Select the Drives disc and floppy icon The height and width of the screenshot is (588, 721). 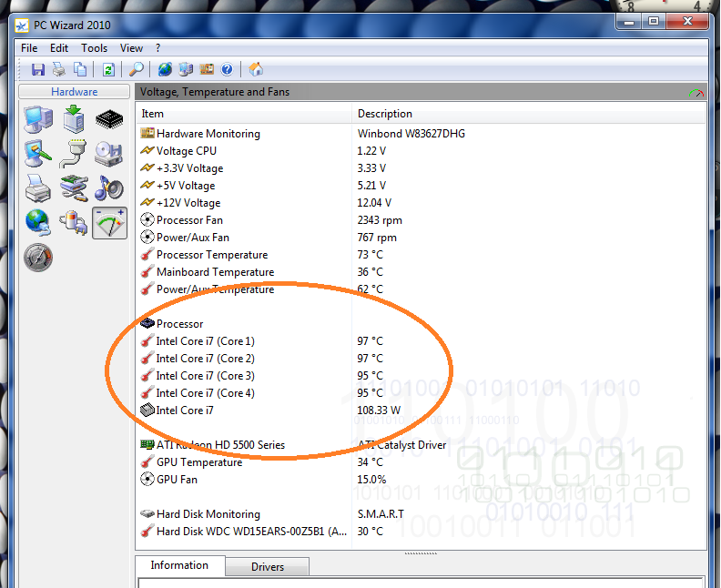pos(109,154)
